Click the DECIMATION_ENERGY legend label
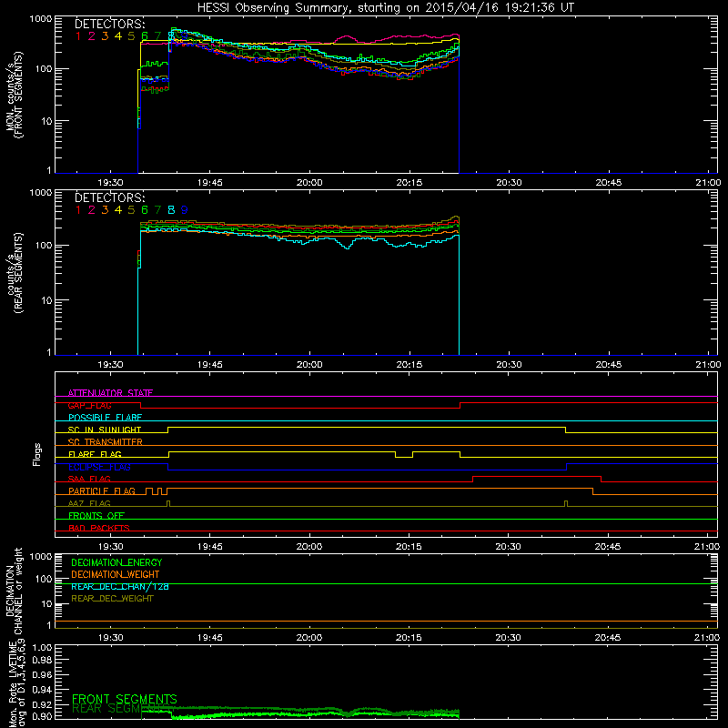 116,562
